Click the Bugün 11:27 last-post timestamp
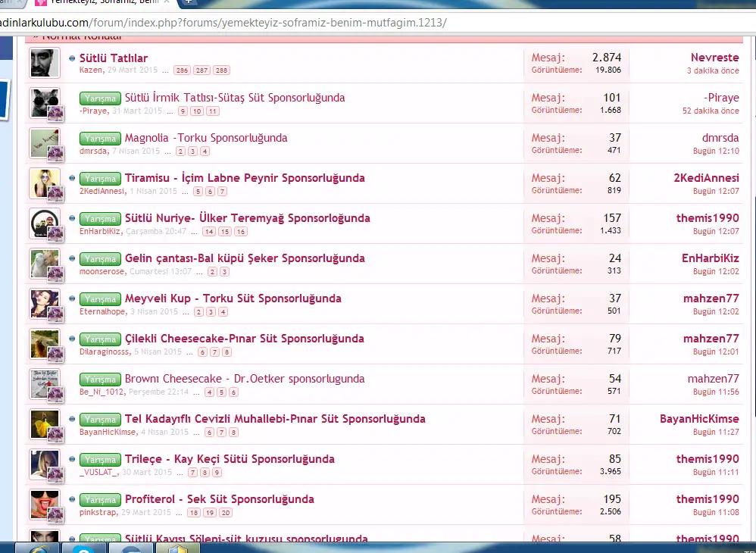The height and width of the screenshot is (553, 756). point(716,432)
